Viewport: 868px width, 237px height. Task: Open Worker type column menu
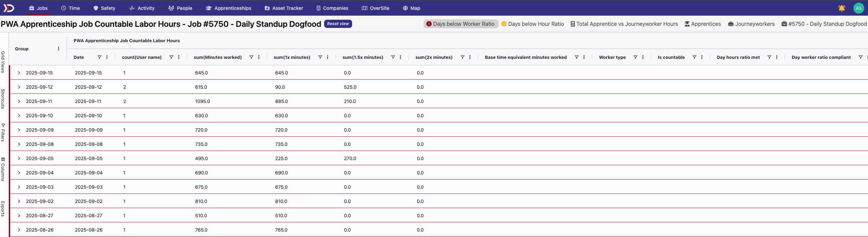point(643,57)
